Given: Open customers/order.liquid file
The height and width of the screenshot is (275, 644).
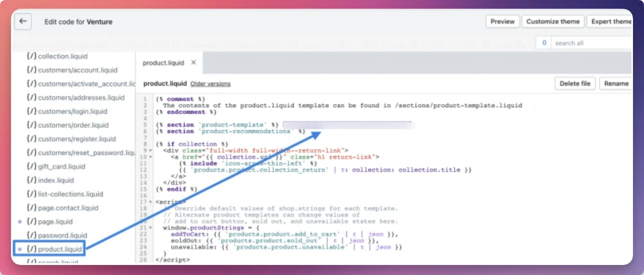Looking at the screenshot, I should [73, 125].
